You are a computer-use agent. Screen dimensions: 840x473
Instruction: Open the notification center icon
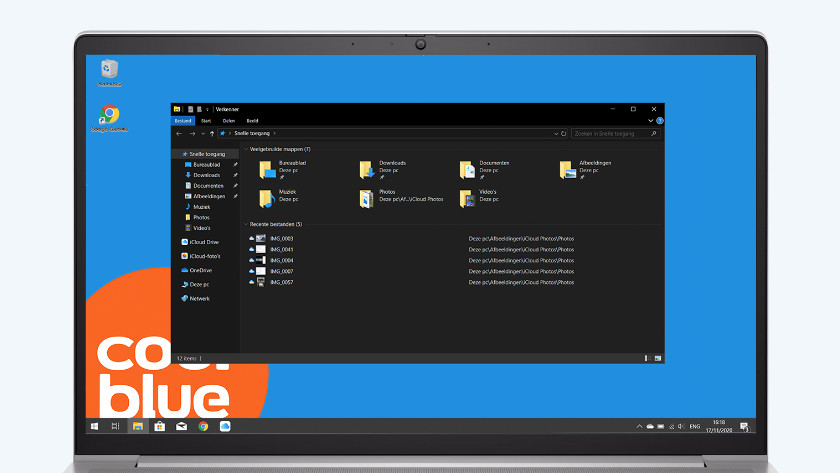pos(744,427)
